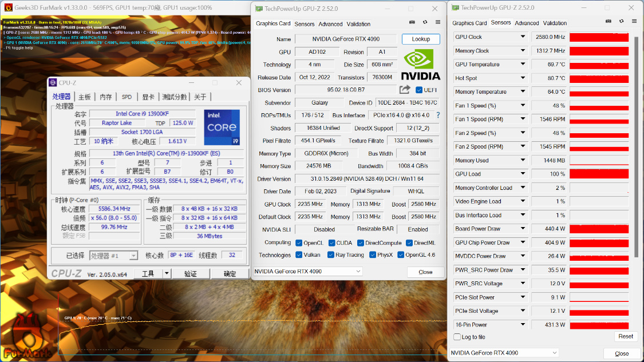Click the Board Power Draw red graph
Viewport: 644px width, 362px height.
tap(599, 229)
